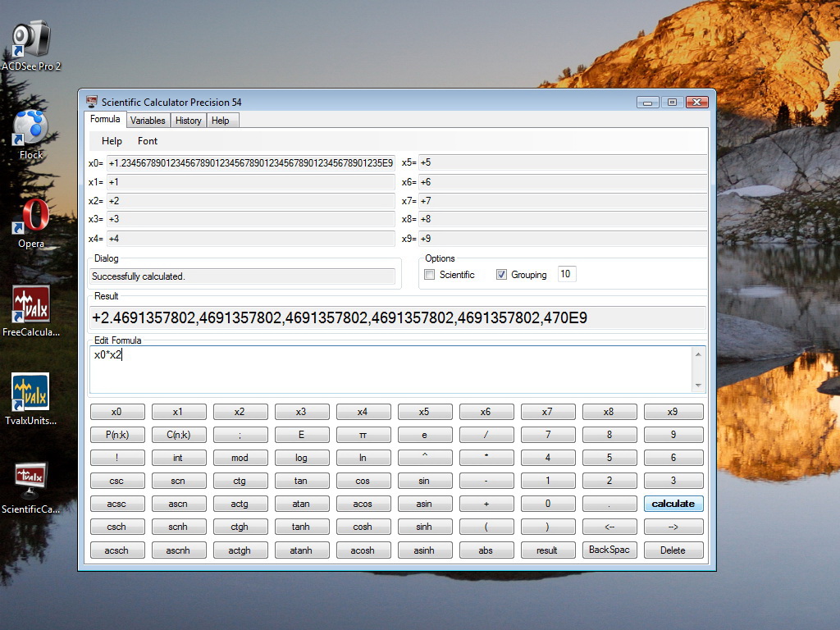Open the History tab
This screenshot has height=630, width=840.
188,121
